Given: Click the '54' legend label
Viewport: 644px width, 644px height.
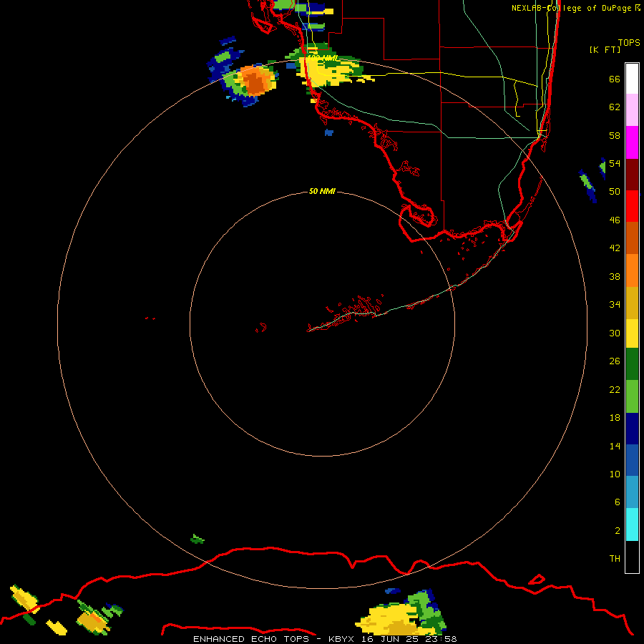Looking at the screenshot, I should coord(615,163).
